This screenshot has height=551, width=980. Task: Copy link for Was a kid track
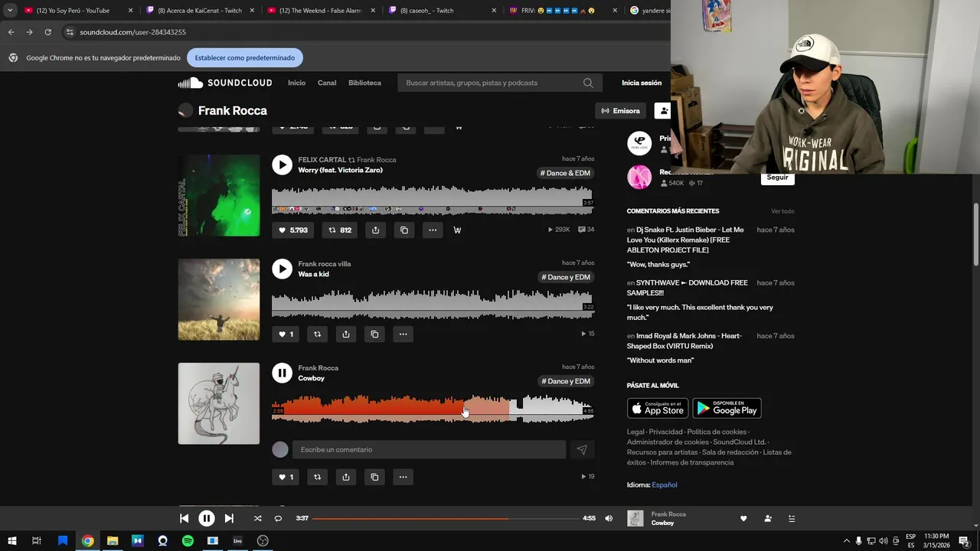click(x=374, y=334)
